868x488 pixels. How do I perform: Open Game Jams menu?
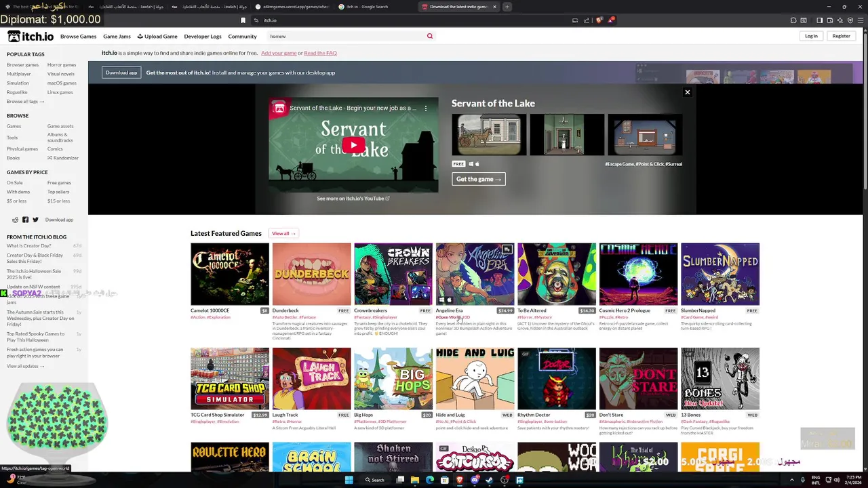(117, 36)
